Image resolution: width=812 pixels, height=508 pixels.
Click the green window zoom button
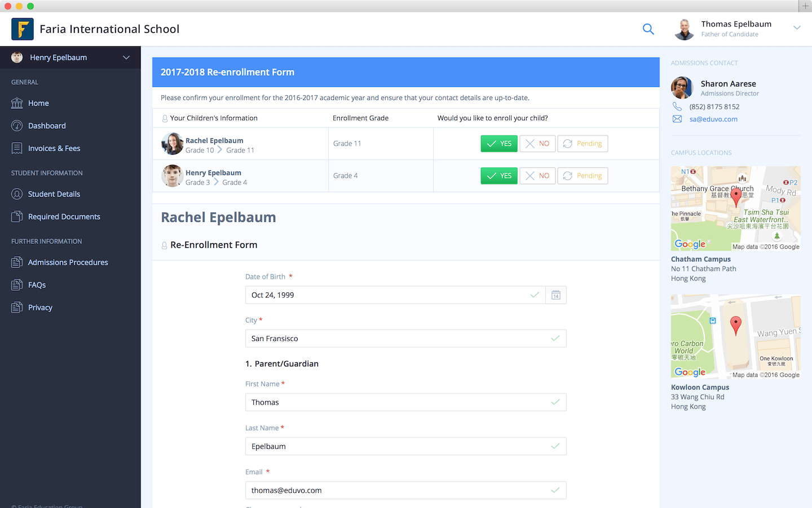30,6
